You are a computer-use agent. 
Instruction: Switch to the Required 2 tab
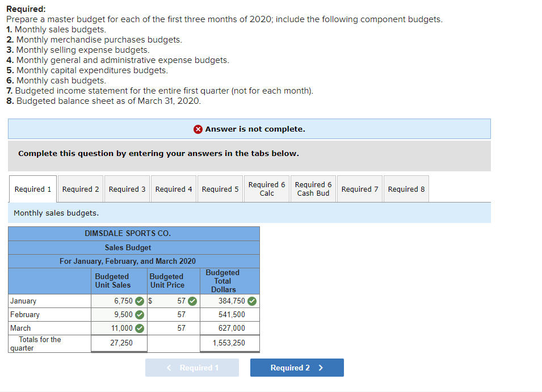point(81,189)
